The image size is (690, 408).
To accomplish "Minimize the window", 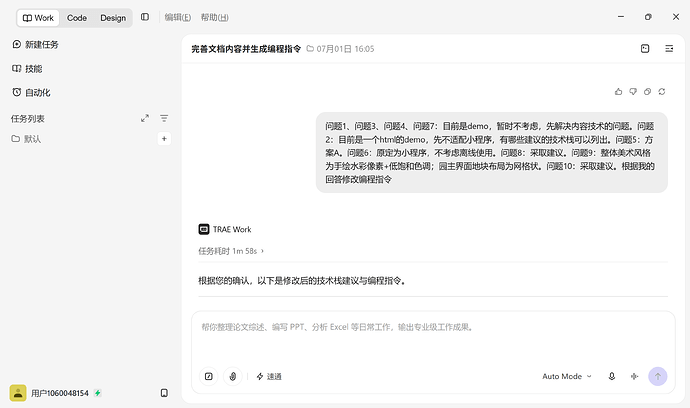I will [621, 17].
